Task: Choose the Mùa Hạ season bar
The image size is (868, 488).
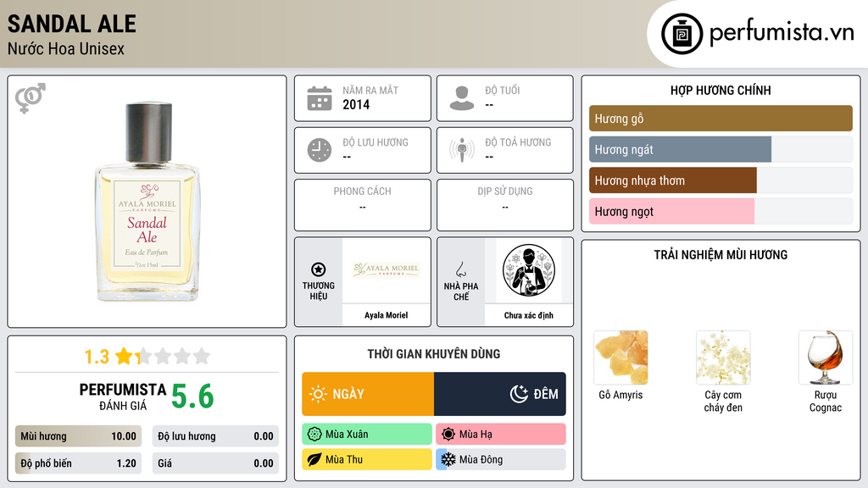Action: coord(500,435)
